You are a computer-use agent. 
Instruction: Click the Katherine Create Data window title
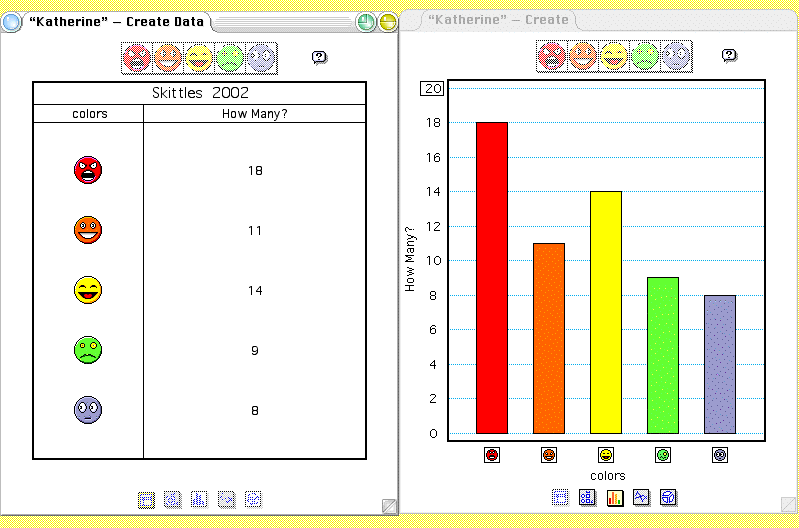click(x=116, y=22)
